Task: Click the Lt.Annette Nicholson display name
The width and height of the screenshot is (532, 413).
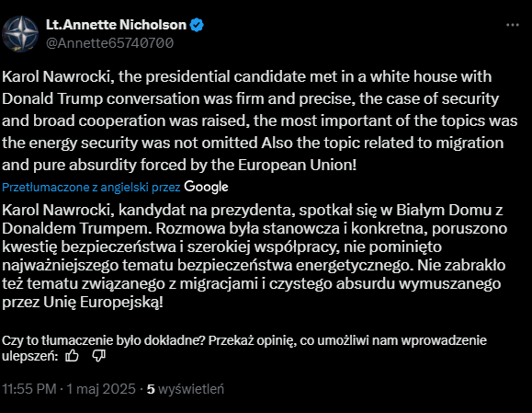Action: coord(116,25)
